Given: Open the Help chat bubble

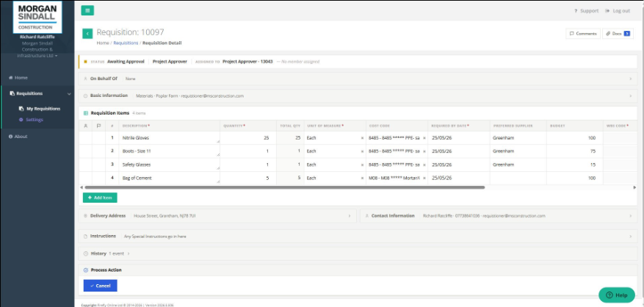Looking at the screenshot, I should point(617,295).
